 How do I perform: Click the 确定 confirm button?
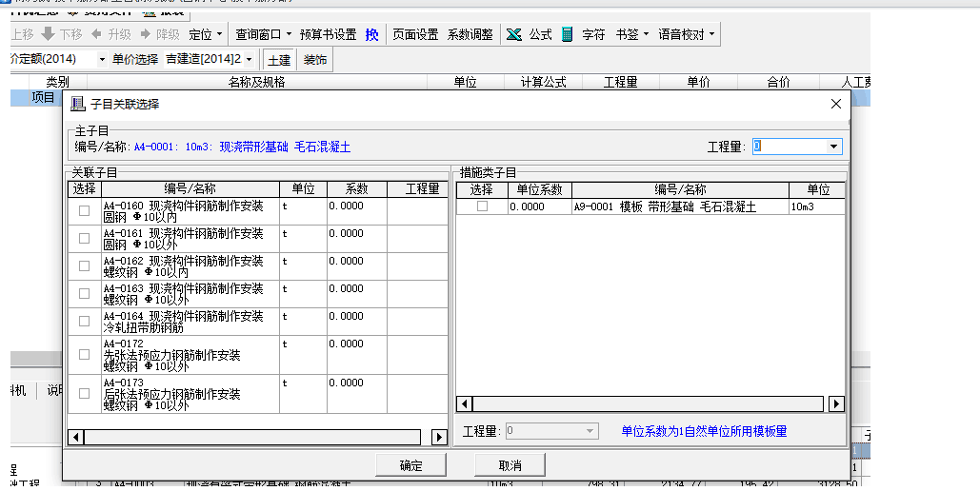pos(411,465)
